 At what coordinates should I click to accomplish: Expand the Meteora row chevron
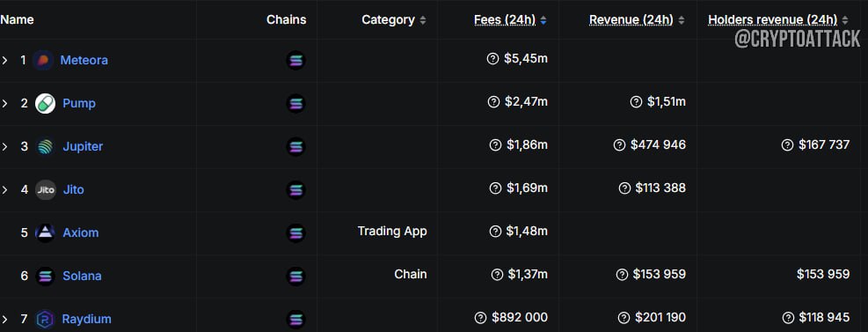coord(5,61)
